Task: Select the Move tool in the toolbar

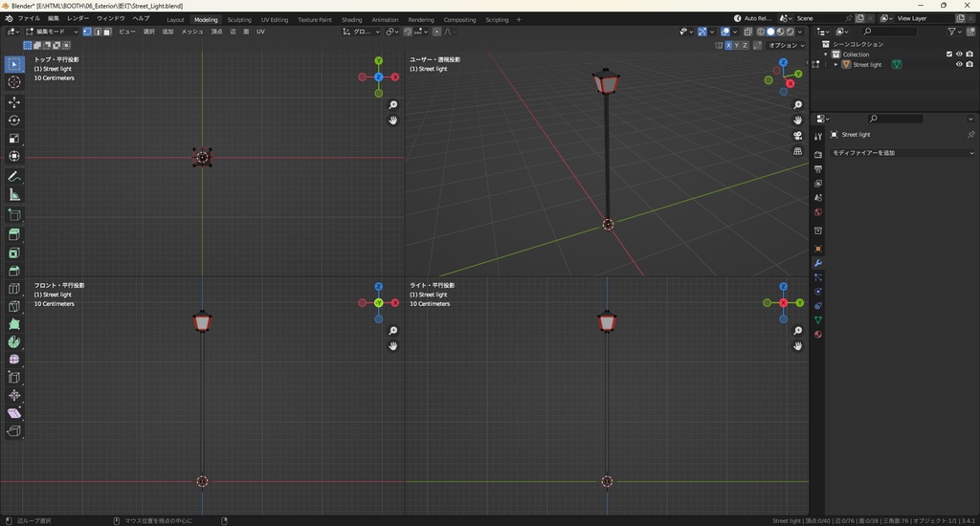Action: (x=14, y=102)
